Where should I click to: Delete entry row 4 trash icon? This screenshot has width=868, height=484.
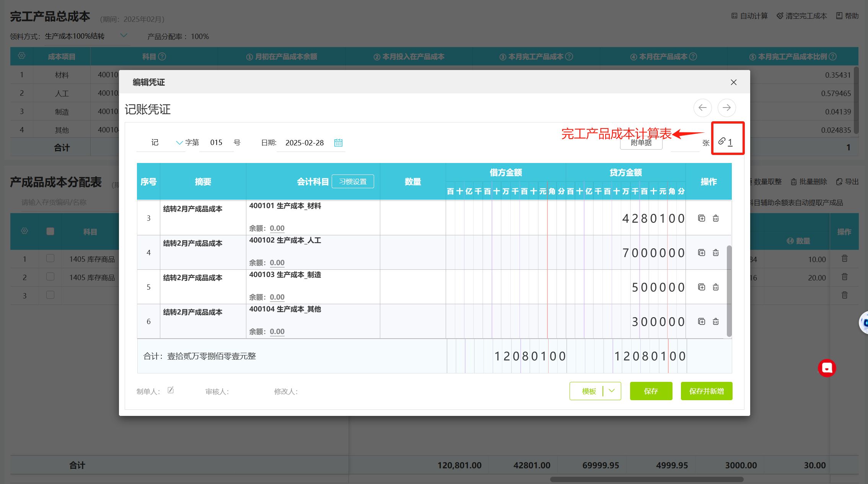point(716,253)
